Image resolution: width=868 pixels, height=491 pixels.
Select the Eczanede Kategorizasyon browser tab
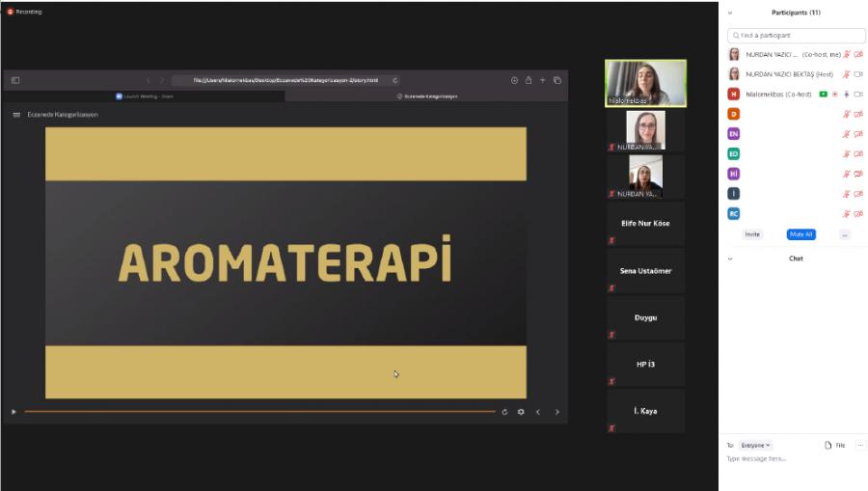pyautogui.click(x=430, y=96)
